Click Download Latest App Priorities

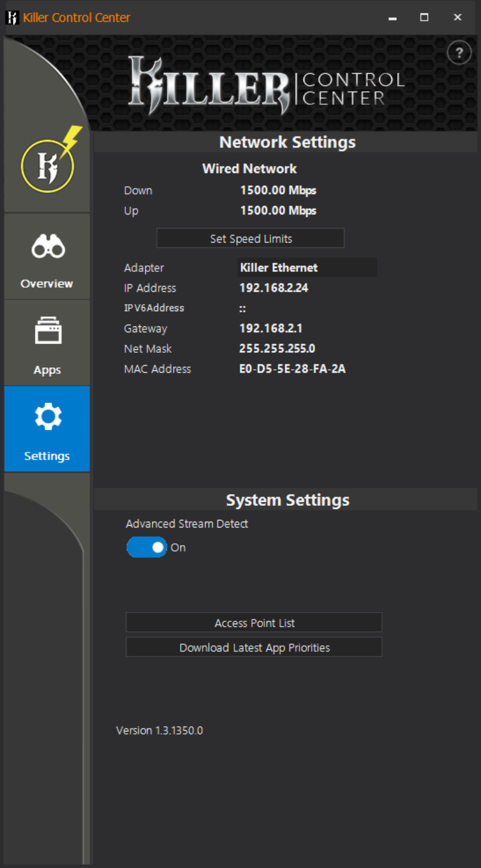click(x=254, y=648)
